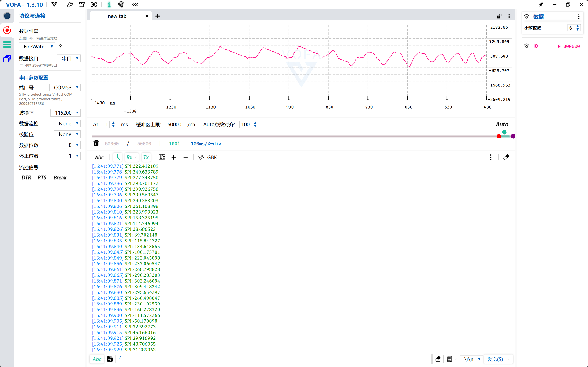
Task: Open the tab's three-dot options menu
Action: tap(509, 16)
